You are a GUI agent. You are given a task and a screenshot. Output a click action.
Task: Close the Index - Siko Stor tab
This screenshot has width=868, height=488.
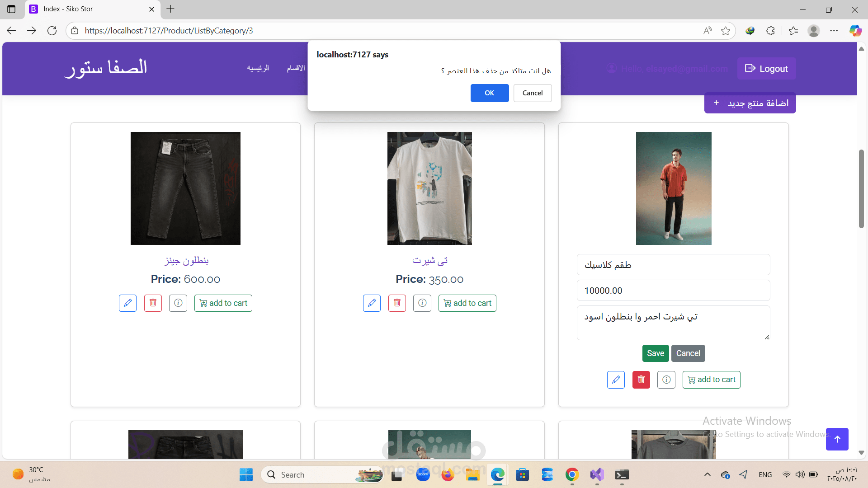152,9
